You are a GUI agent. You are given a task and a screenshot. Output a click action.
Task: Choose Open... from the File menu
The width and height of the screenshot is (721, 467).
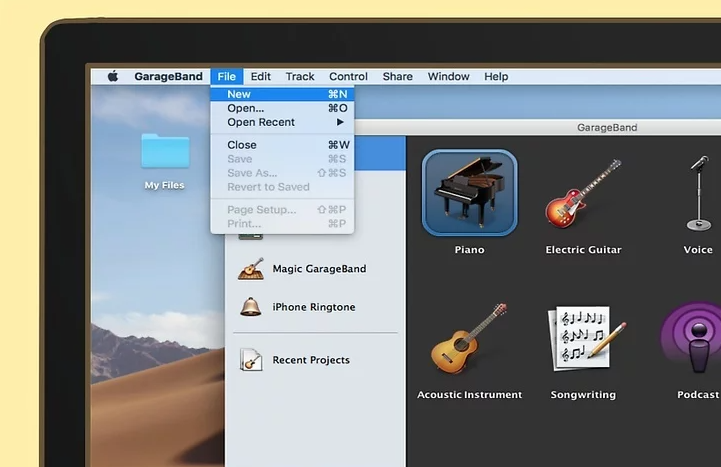pyautogui.click(x=282, y=108)
